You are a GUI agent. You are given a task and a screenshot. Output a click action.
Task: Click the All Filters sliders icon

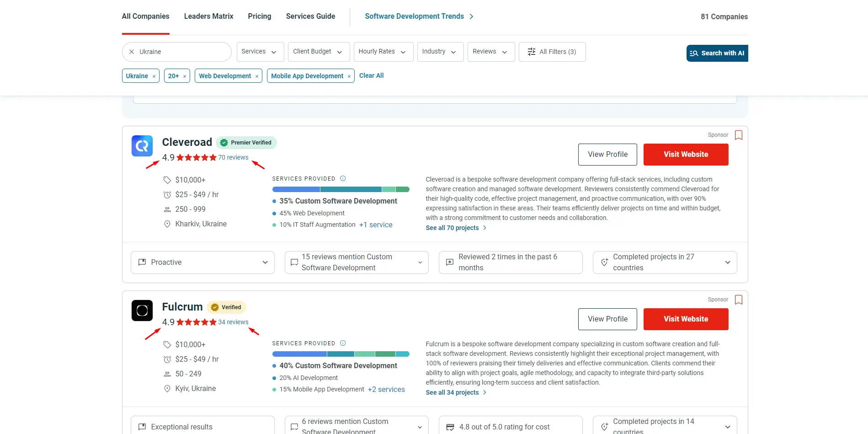[x=532, y=52]
